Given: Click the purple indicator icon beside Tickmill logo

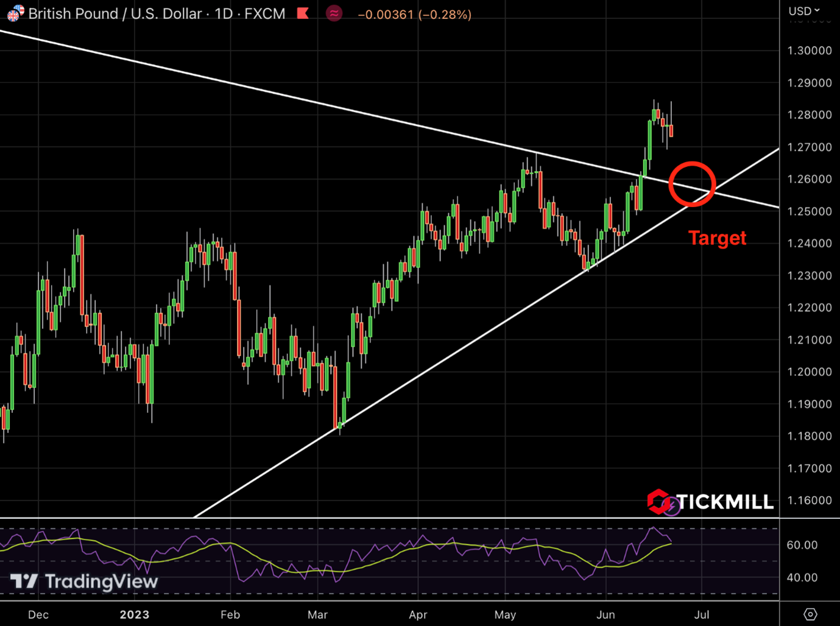Looking at the screenshot, I should tap(671, 505).
